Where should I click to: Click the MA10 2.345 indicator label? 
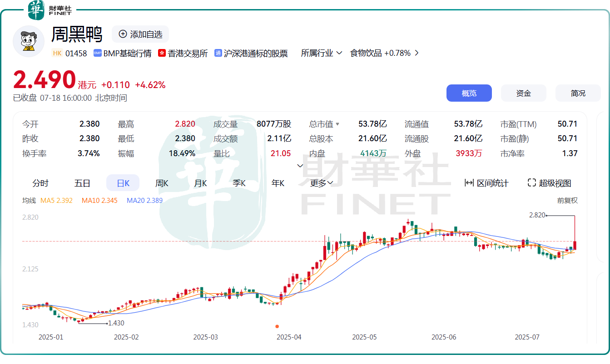pos(99,200)
